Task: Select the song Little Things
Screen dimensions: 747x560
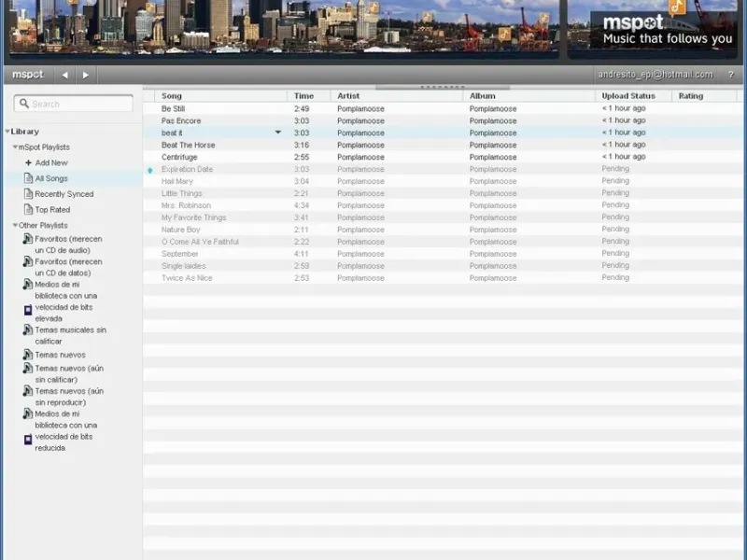Action: (181, 193)
